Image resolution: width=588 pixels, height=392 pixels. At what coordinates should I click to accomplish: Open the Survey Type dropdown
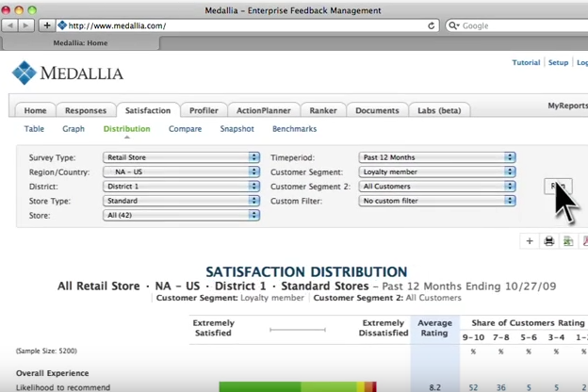coord(181,157)
